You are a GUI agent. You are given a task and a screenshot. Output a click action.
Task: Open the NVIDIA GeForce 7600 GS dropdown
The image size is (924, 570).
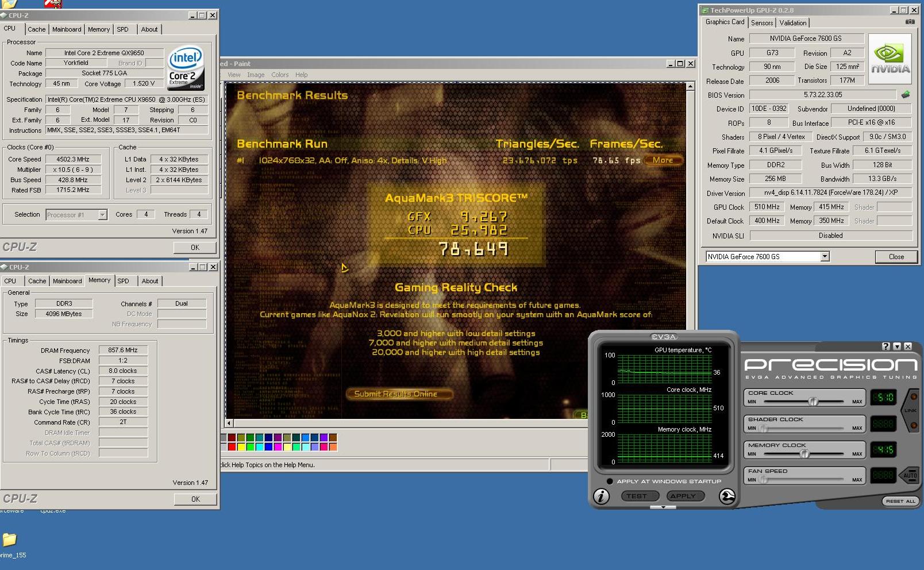(x=825, y=257)
